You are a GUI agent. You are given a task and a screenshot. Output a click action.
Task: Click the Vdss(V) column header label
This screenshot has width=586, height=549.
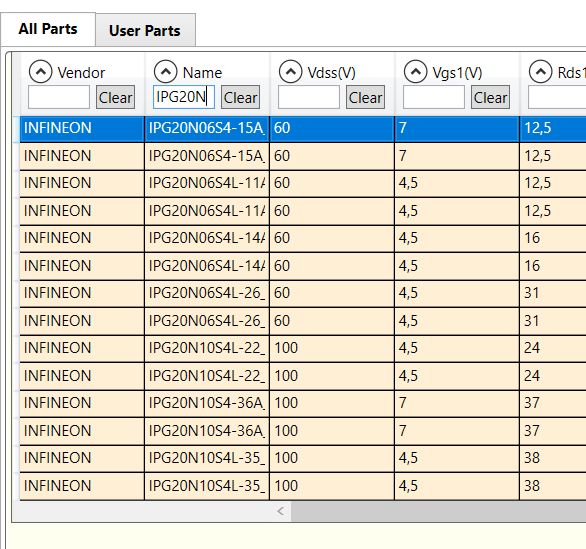point(331,73)
